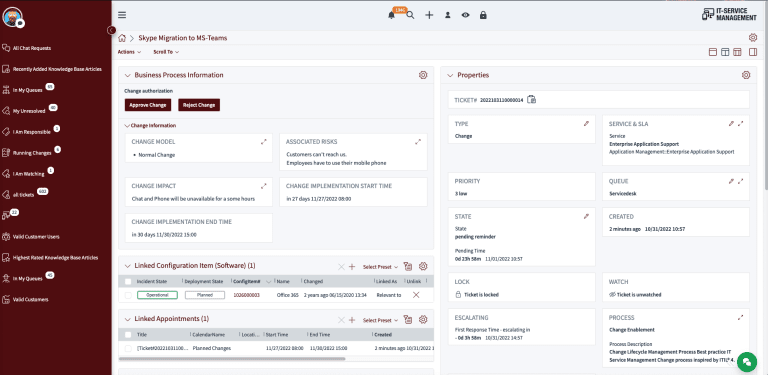
Task: Open the search magnifier icon
Action: pos(410,15)
